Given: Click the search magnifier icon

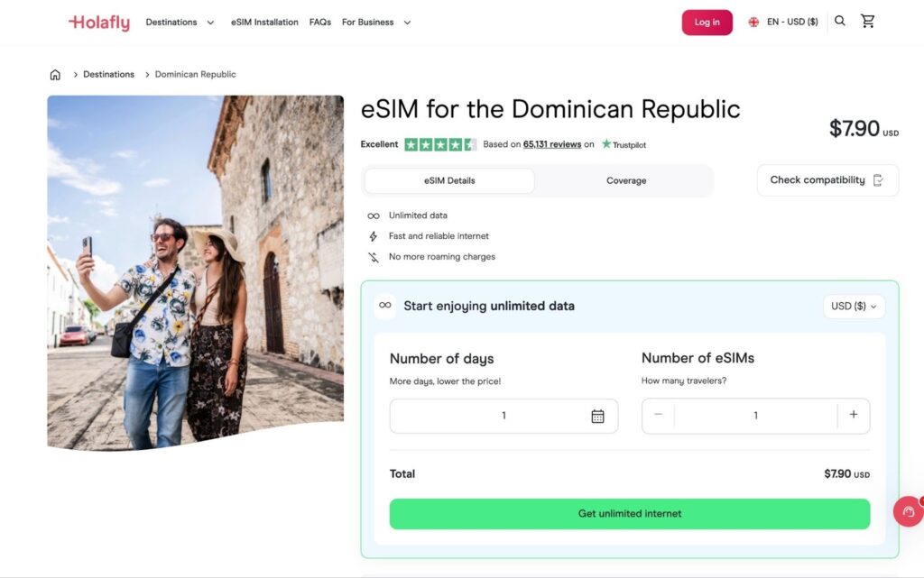Looking at the screenshot, I should [x=840, y=22].
